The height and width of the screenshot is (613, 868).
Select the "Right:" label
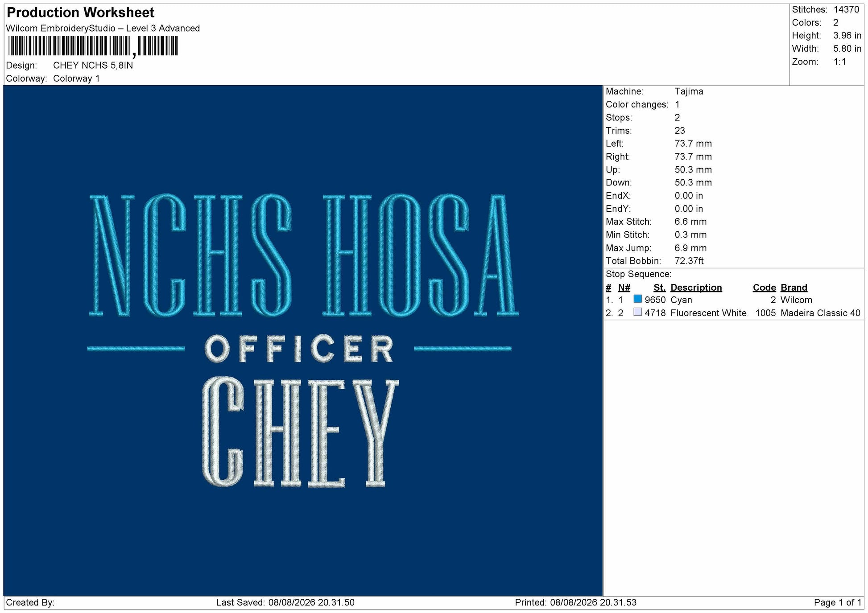[618, 156]
